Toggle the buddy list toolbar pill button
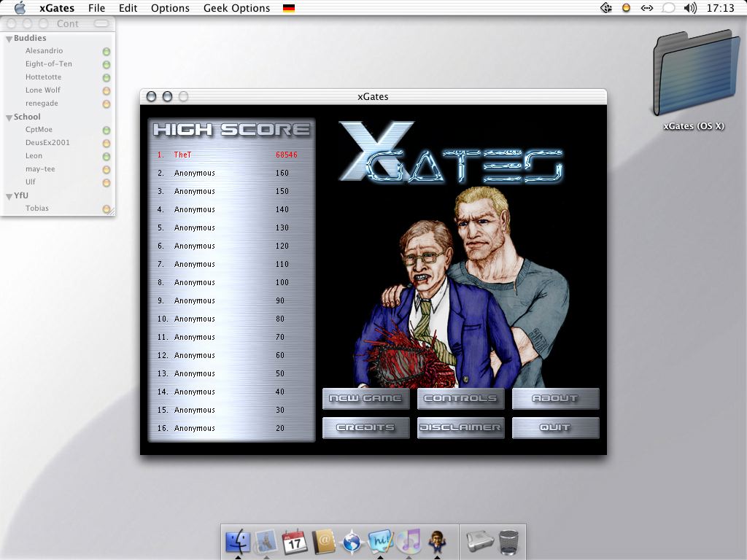The height and width of the screenshot is (560, 747). pos(101,23)
